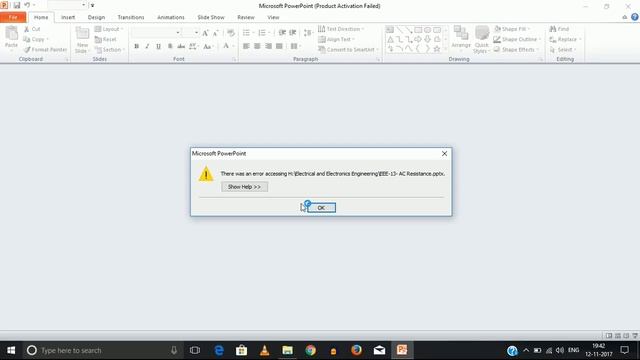
Task: Click the Increase List Level icon
Action: [293, 33]
